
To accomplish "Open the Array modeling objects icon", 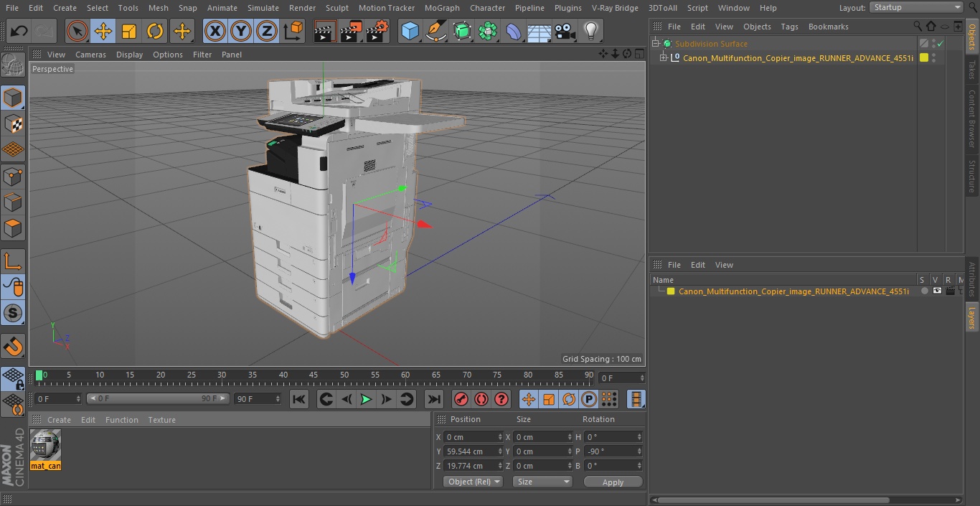I will (488, 31).
